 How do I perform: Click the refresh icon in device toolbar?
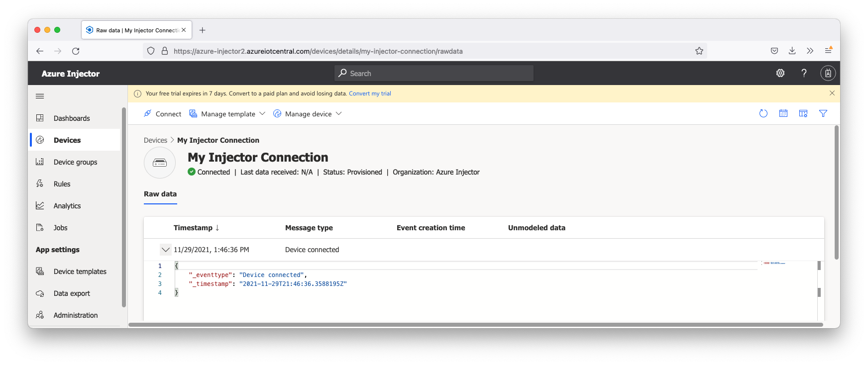763,113
